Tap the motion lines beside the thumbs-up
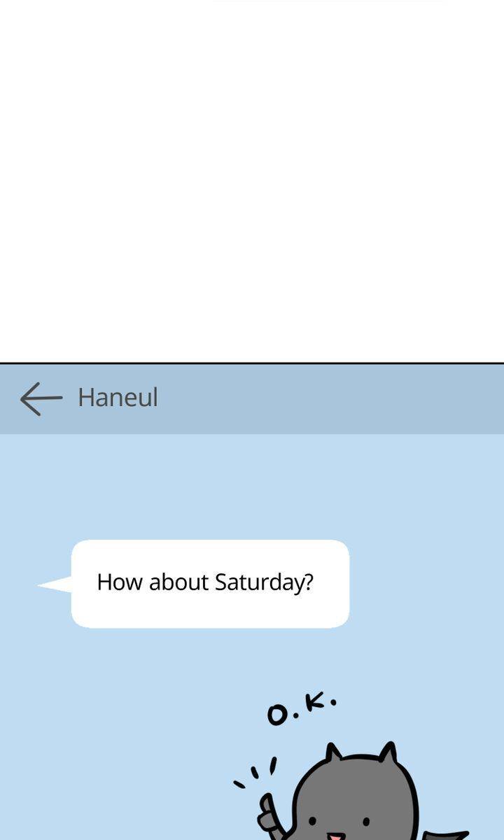This screenshot has height=840, width=504. 255,773
